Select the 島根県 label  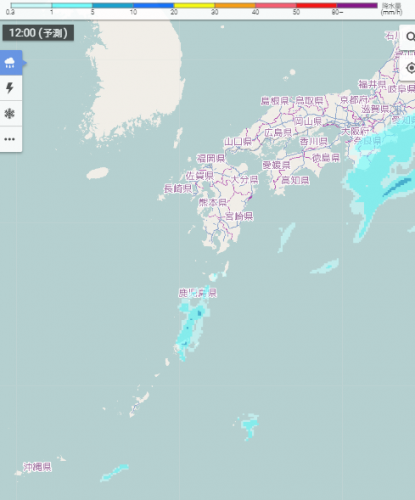[x=275, y=101]
